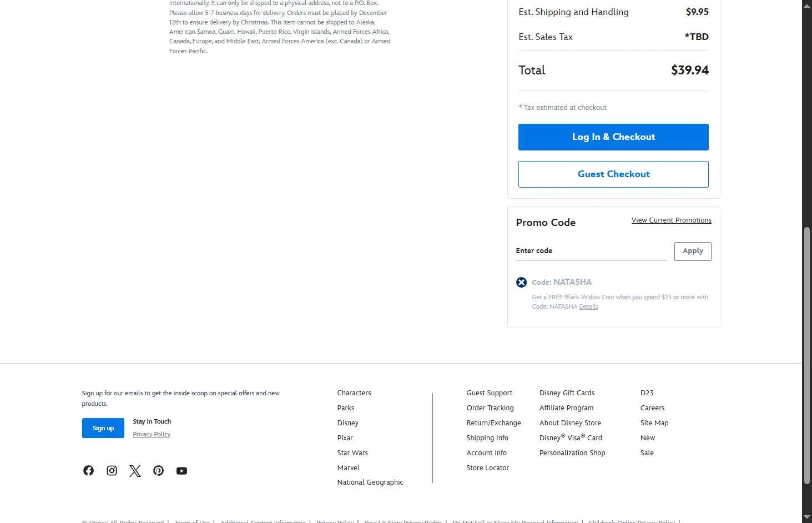Open About Disney Store
Image resolution: width=812 pixels, height=523 pixels.
point(570,423)
